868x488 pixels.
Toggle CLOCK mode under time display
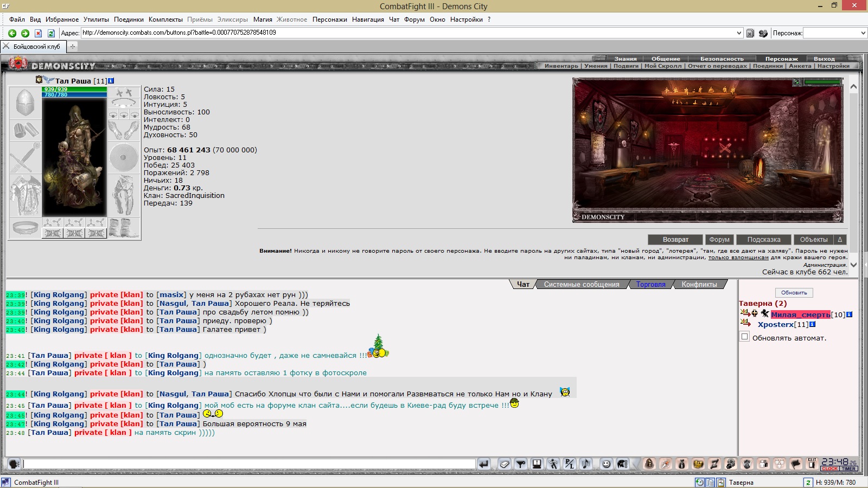(829, 468)
